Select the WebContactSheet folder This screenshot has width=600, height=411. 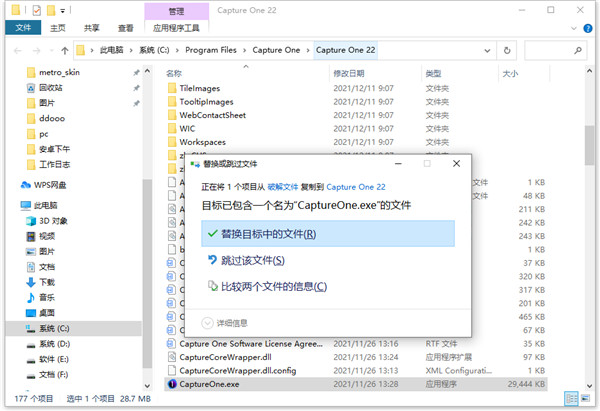pos(212,115)
